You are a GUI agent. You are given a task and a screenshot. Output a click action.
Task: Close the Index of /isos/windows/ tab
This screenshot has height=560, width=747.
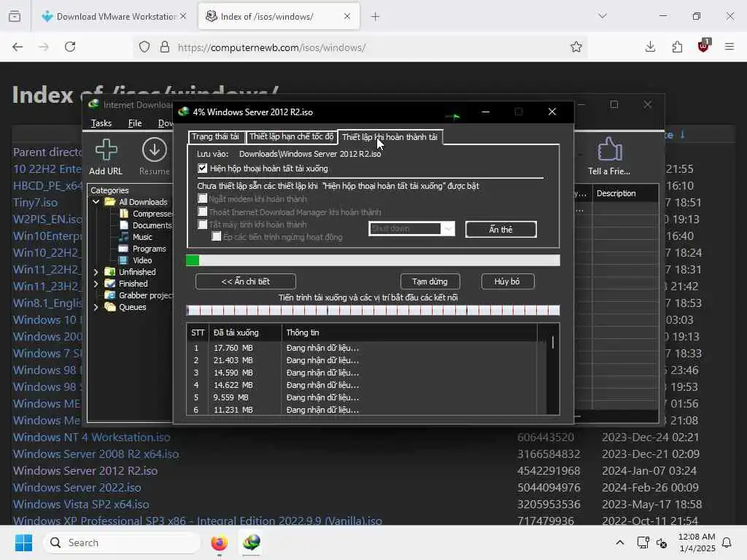347,16
